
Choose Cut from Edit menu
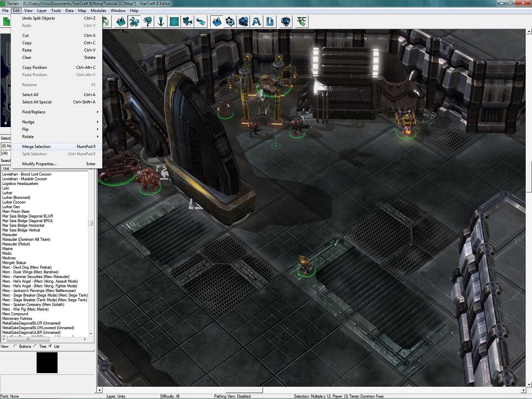[x=57, y=35]
